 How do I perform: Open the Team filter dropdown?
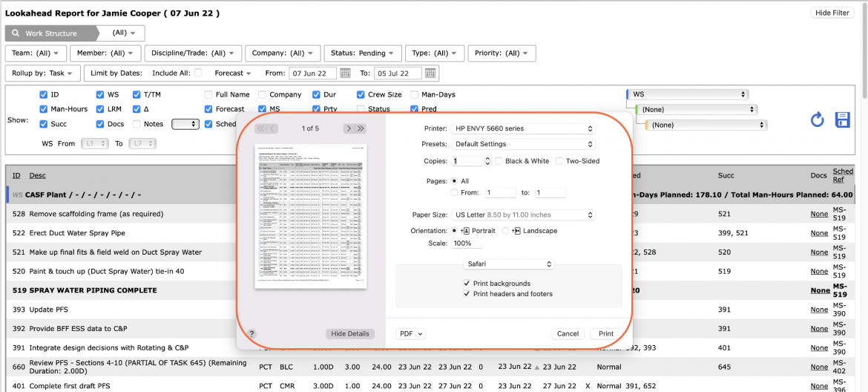click(36, 53)
